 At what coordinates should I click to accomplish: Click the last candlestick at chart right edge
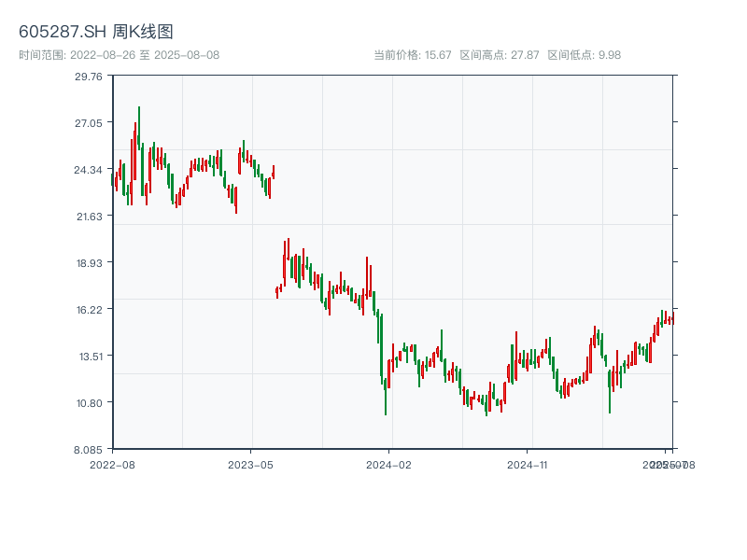(671, 319)
